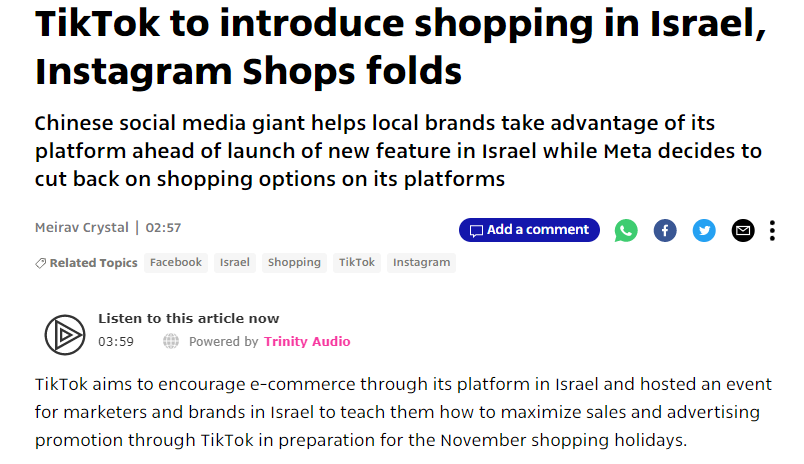Share article on Twitter icon
This screenshot has height=464, width=804.
click(704, 231)
